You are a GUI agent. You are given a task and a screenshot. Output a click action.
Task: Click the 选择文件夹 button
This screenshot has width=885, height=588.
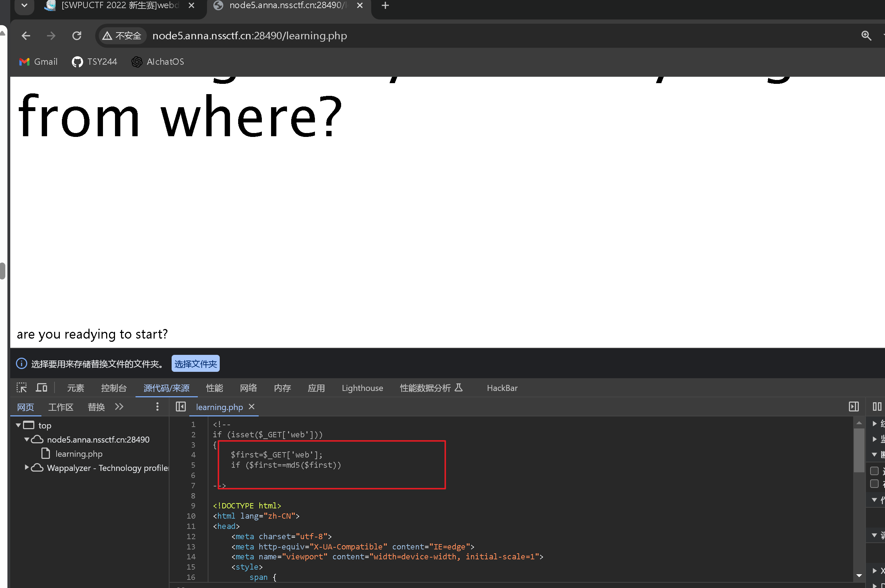[195, 364]
